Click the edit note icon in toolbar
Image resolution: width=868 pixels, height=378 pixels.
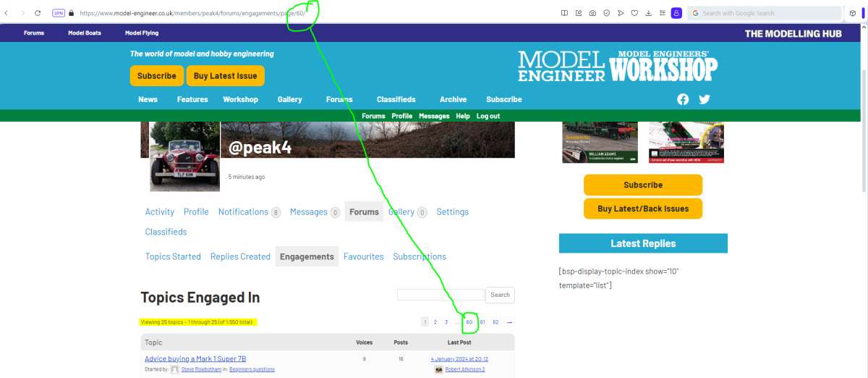(x=579, y=13)
